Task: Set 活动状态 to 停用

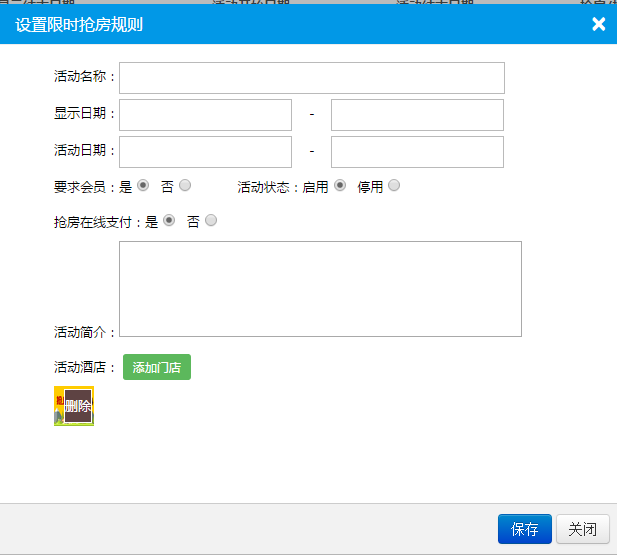Action: [x=394, y=185]
